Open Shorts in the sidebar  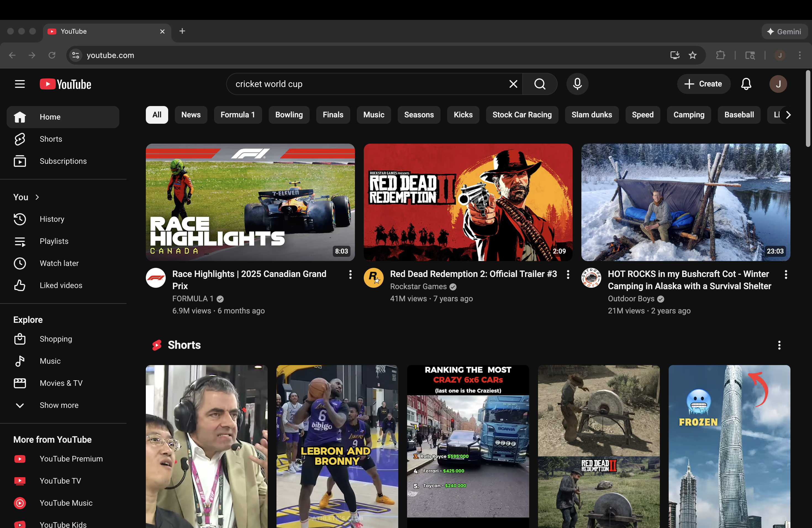click(51, 139)
